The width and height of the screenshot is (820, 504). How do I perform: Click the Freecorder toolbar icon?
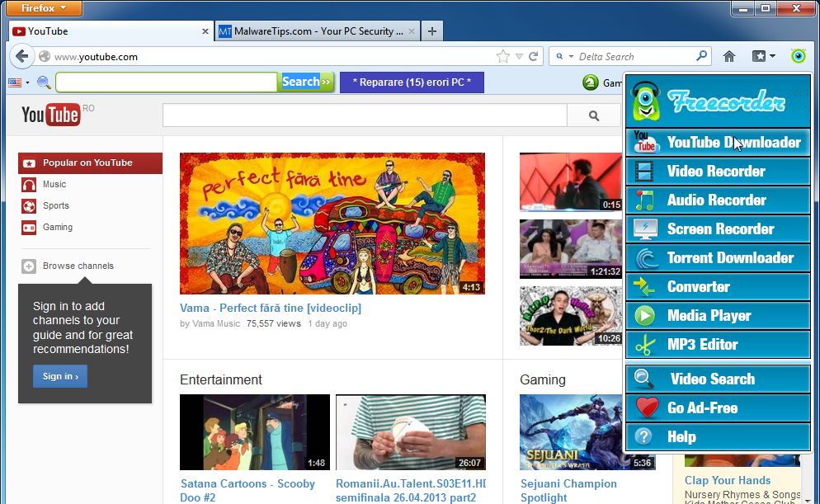pos(798,56)
